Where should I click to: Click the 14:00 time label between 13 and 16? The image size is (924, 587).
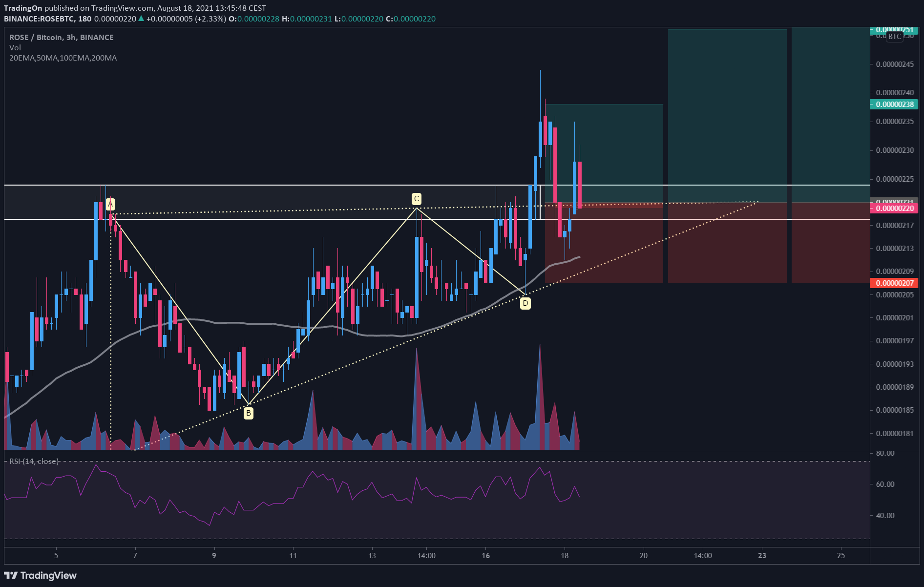[426, 556]
